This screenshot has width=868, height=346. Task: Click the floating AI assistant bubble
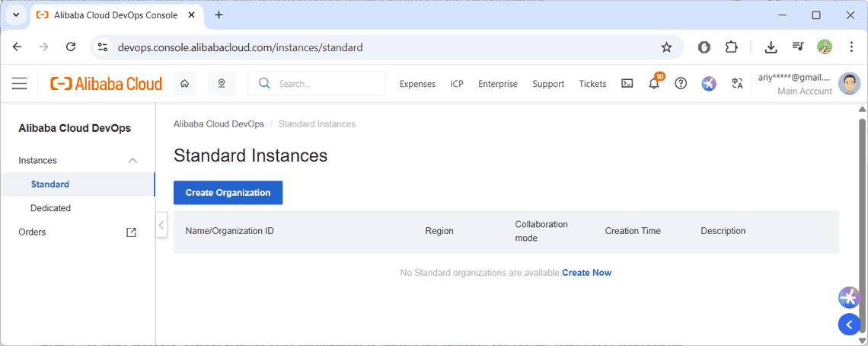pyautogui.click(x=849, y=298)
